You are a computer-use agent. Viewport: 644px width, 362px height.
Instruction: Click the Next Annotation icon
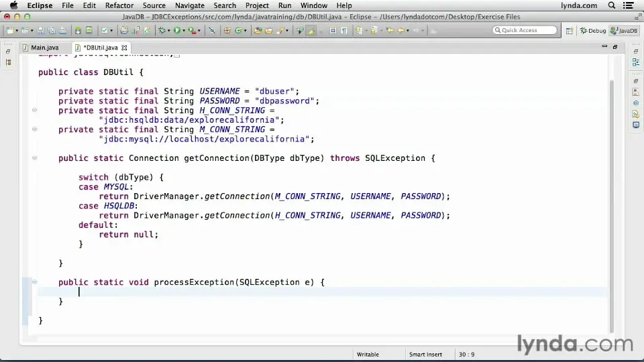tap(358, 30)
